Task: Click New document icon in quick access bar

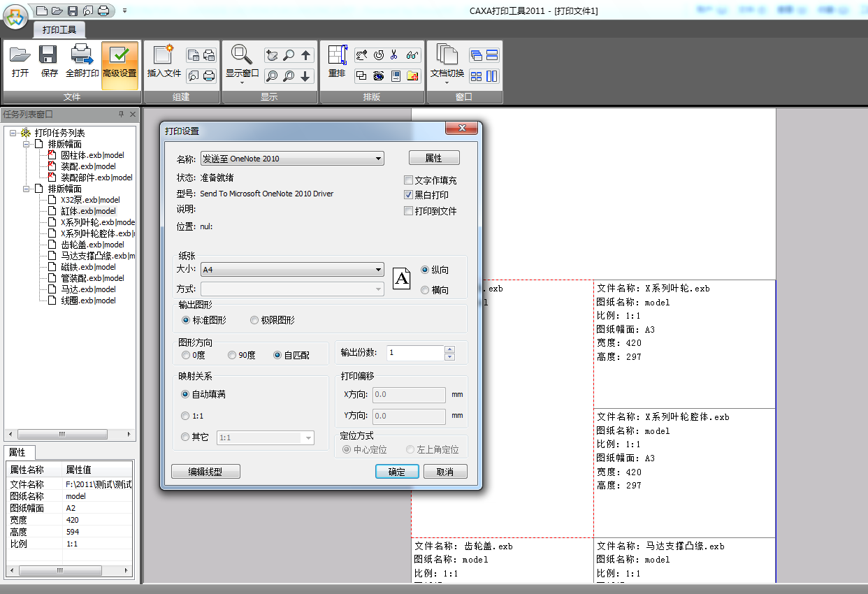Action: point(41,10)
